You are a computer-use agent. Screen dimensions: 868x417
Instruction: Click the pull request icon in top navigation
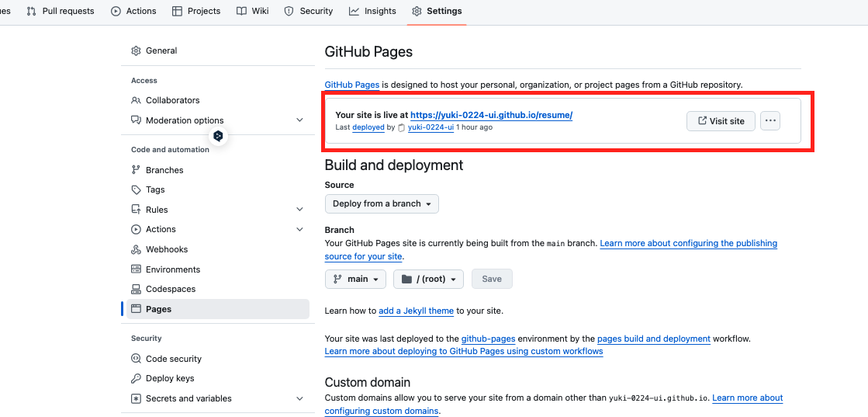pyautogui.click(x=32, y=11)
